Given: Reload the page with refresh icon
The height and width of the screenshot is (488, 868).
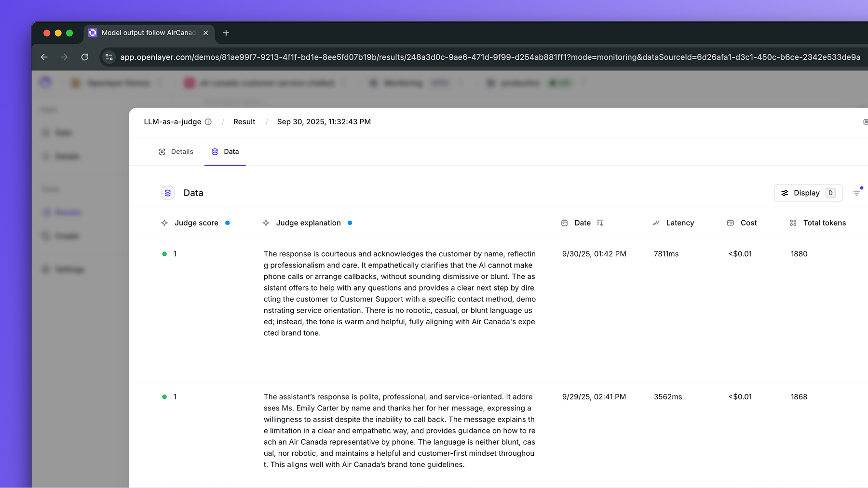Looking at the screenshot, I should coord(85,57).
